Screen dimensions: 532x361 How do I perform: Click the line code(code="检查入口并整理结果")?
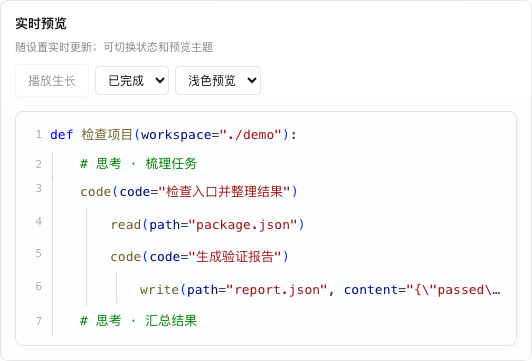pos(189,192)
